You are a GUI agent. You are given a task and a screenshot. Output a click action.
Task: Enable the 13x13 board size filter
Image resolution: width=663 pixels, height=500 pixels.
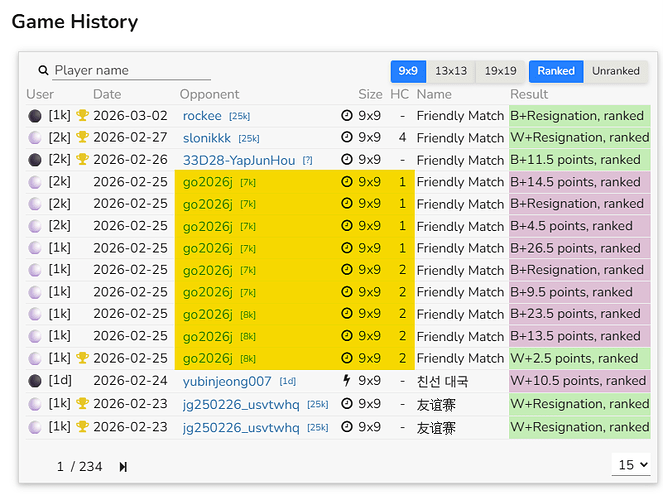coord(451,71)
